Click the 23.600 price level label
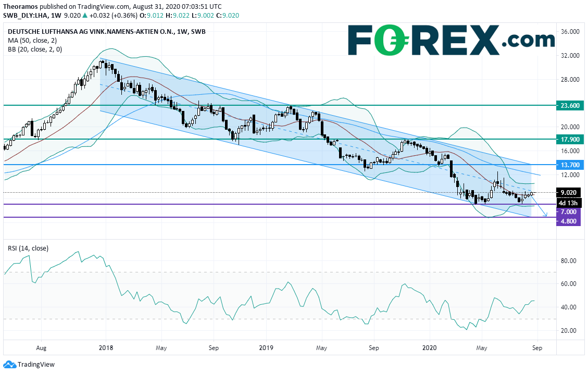Image resolution: width=588 pixels, height=374 pixels. pos(570,106)
